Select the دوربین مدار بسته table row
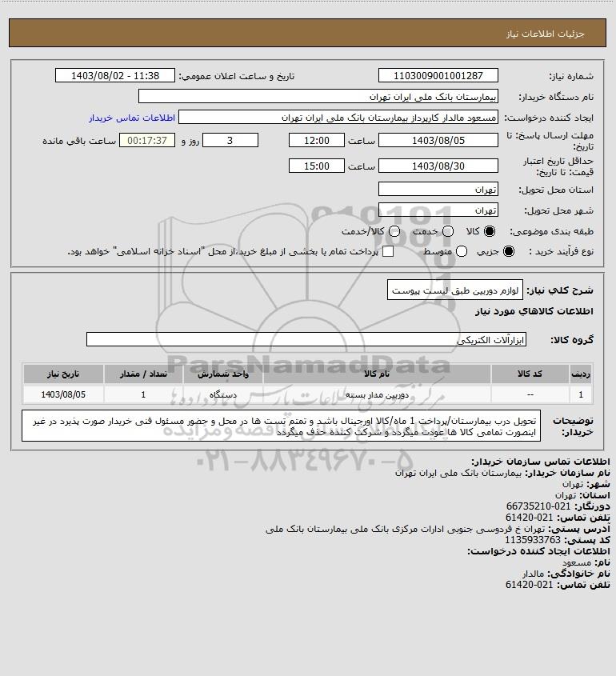The height and width of the screenshot is (676, 616). point(308,394)
